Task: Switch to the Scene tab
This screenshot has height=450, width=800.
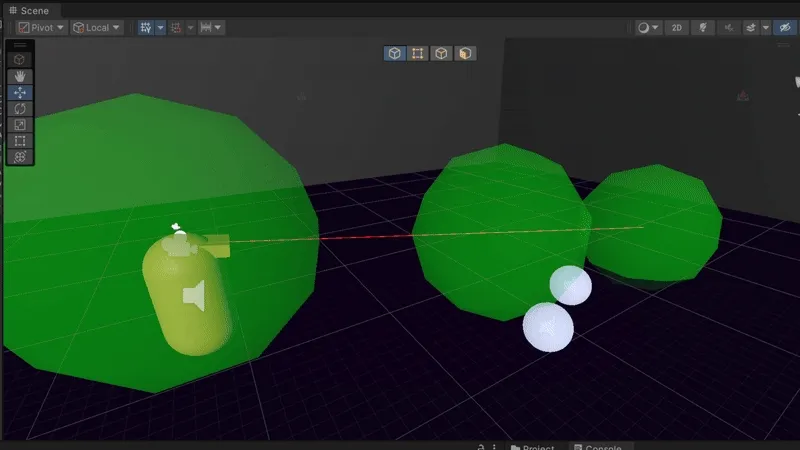Action: (30, 10)
